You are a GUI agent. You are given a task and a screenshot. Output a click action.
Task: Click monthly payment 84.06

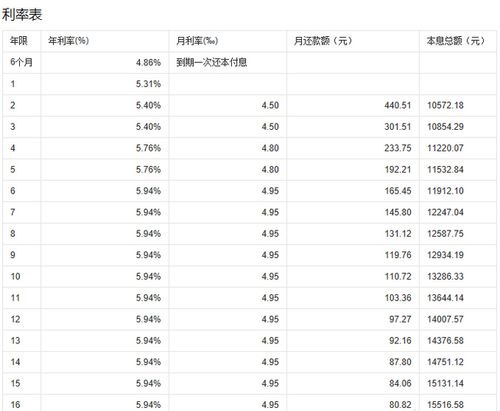(400, 383)
